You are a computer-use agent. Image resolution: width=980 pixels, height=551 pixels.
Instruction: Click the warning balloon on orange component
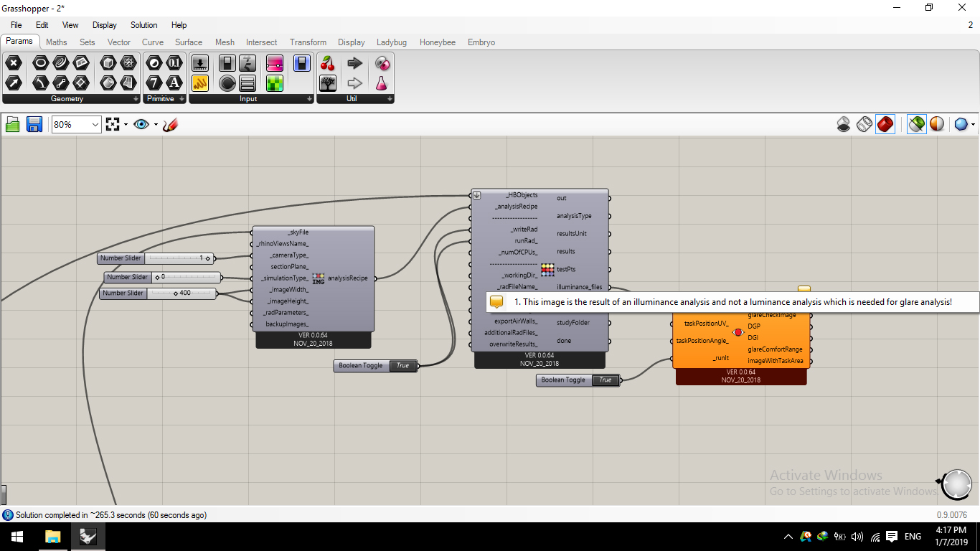point(804,289)
